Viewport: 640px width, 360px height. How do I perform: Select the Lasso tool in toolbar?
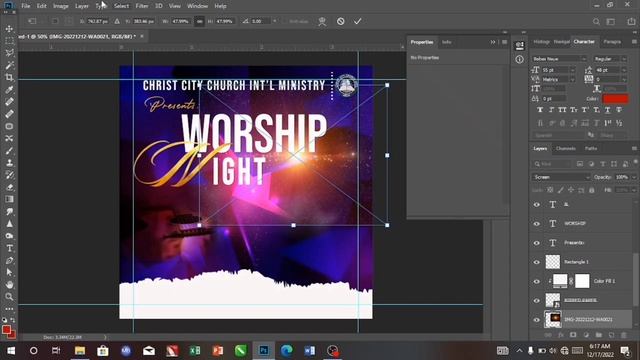(9, 53)
